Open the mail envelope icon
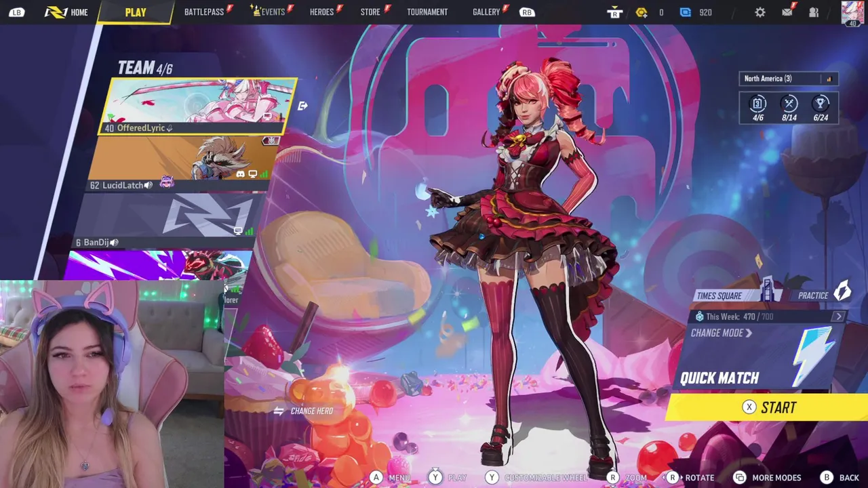This screenshot has width=868, height=488. (x=787, y=12)
